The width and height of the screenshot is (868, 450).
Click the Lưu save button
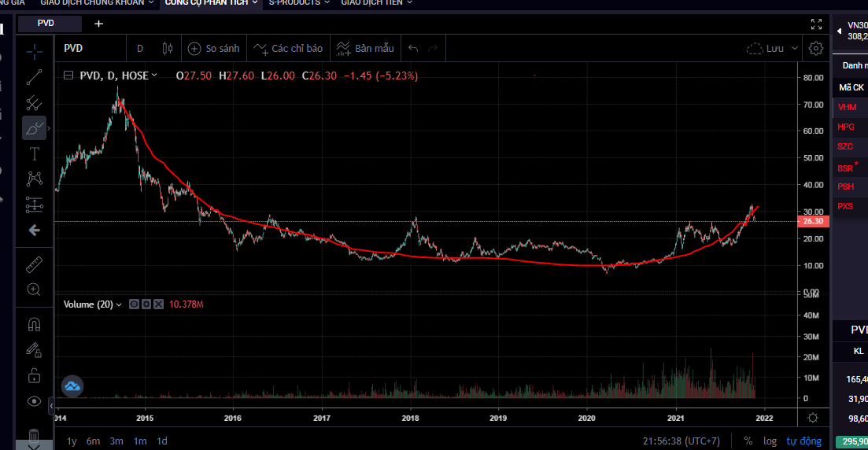766,49
